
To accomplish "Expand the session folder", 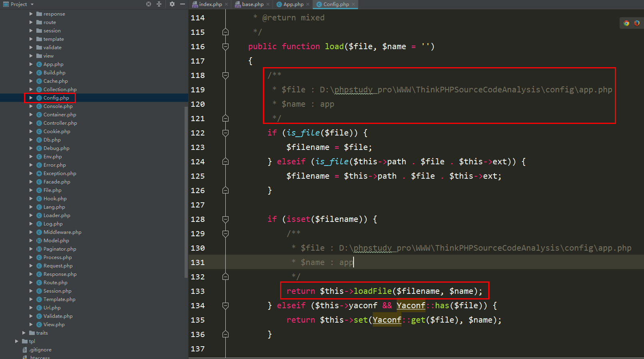I will click(31, 31).
